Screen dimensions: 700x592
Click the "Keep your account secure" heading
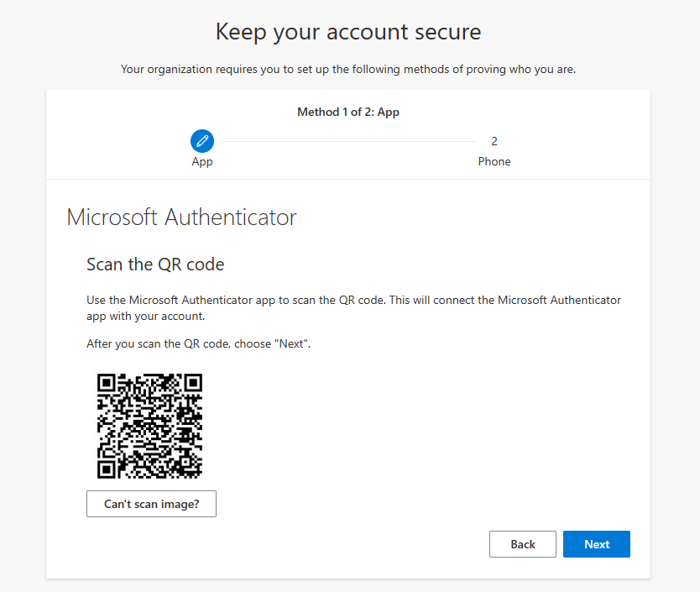pyautogui.click(x=348, y=32)
